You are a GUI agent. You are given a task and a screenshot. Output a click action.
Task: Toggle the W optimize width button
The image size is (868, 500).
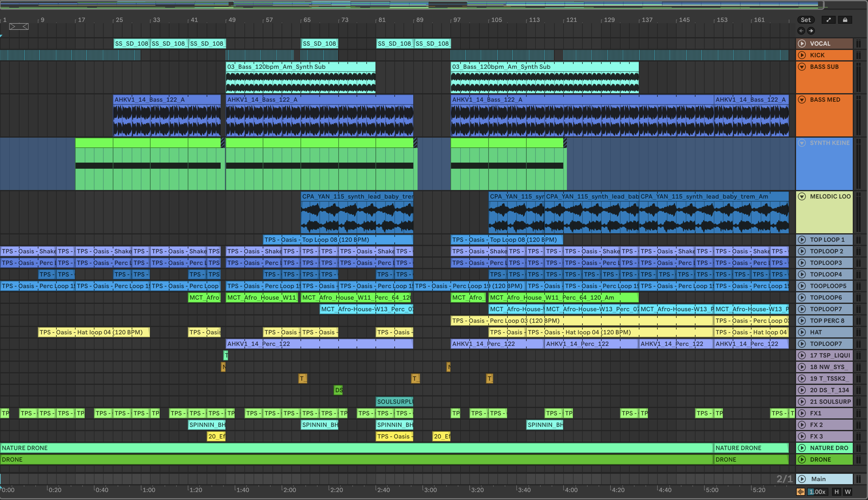[848, 492]
